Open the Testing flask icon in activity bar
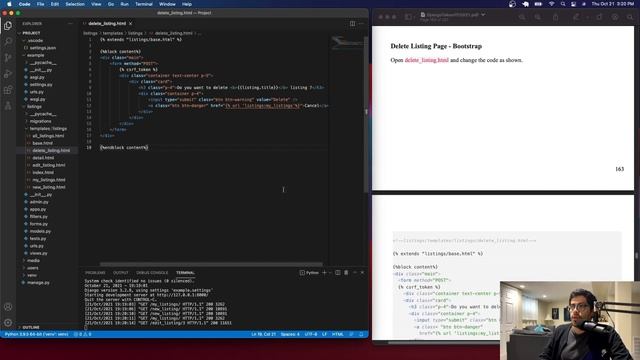The image size is (640, 360). tap(8, 106)
